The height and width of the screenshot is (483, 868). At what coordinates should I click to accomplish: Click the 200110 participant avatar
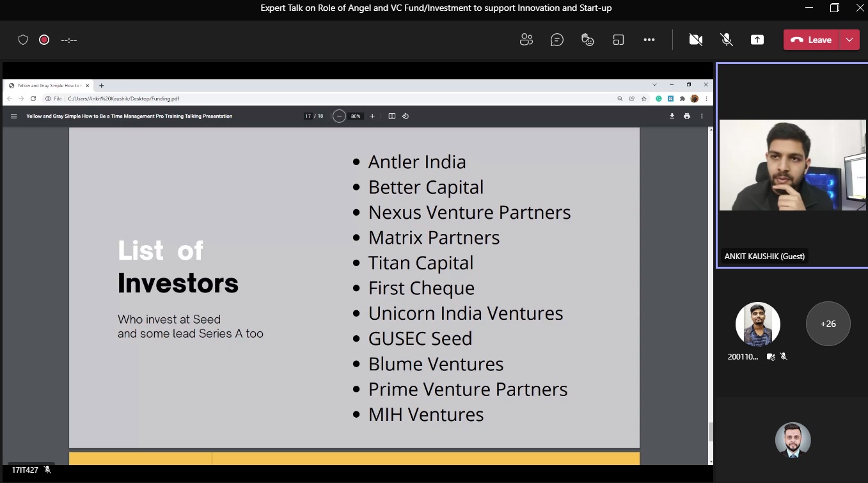click(757, 324)
